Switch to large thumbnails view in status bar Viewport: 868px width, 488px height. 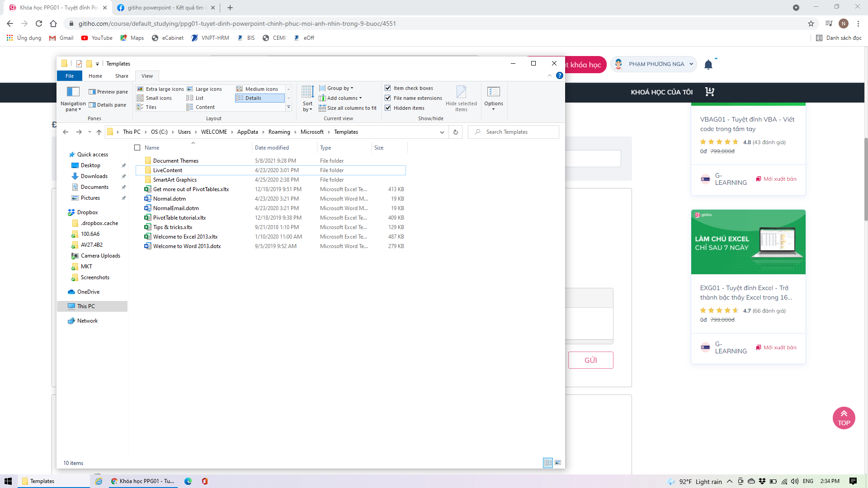558,463
